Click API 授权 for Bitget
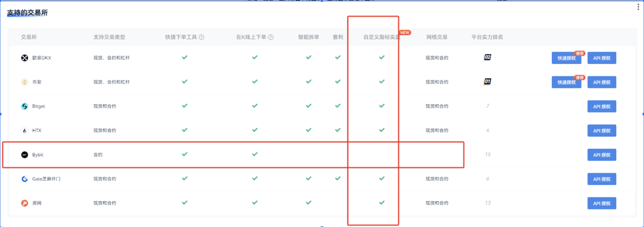This screenshot has height=227, width=644. click(x=602, y=106)
